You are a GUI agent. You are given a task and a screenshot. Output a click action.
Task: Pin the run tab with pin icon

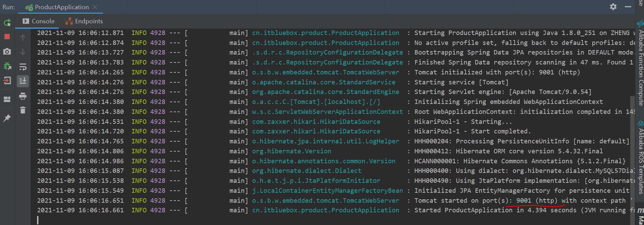[7, 118]
